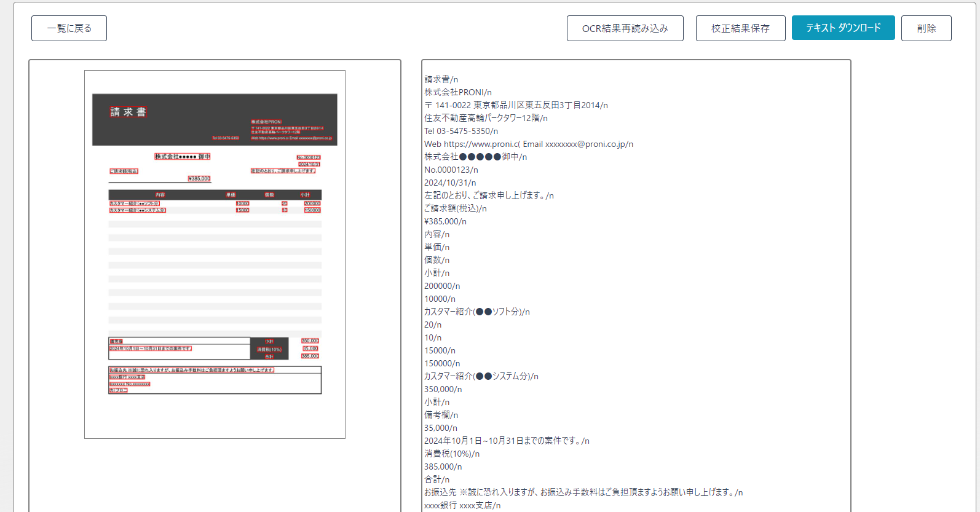Click the 385,000/n line near the bottom
Screen dimensions: 980x512
[443, 467]
